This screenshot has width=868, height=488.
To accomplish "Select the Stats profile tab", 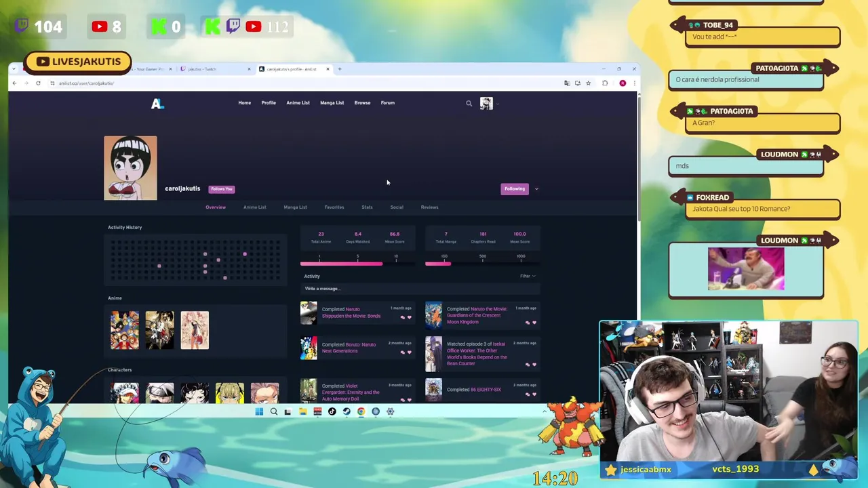I will click(x=367, y=207).
